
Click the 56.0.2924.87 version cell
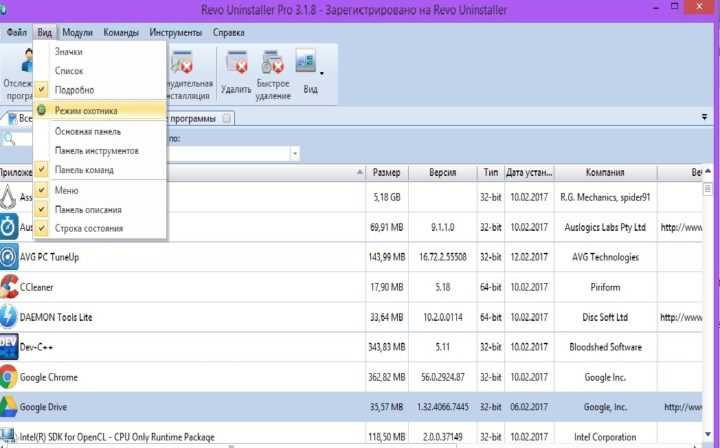443,377
